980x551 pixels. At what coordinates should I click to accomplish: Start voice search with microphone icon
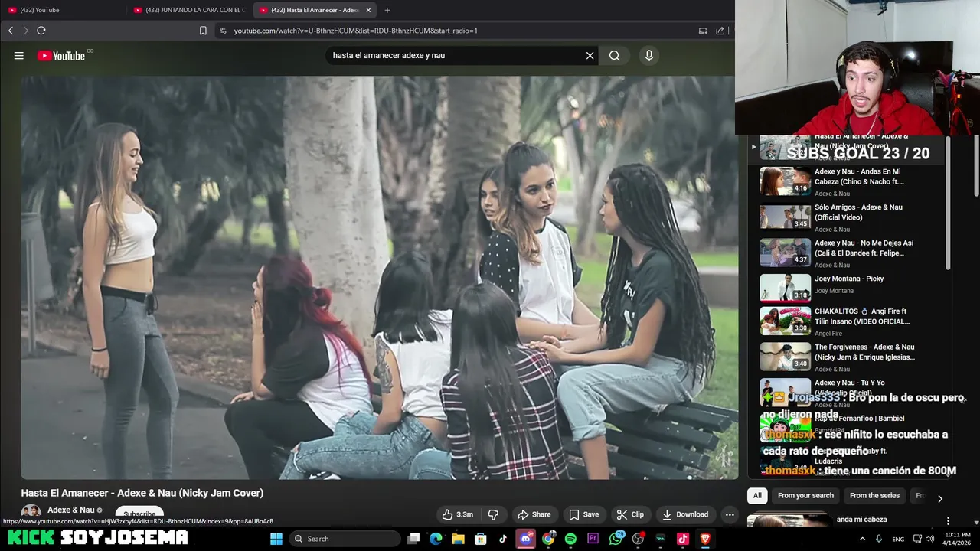coord(648,55)
